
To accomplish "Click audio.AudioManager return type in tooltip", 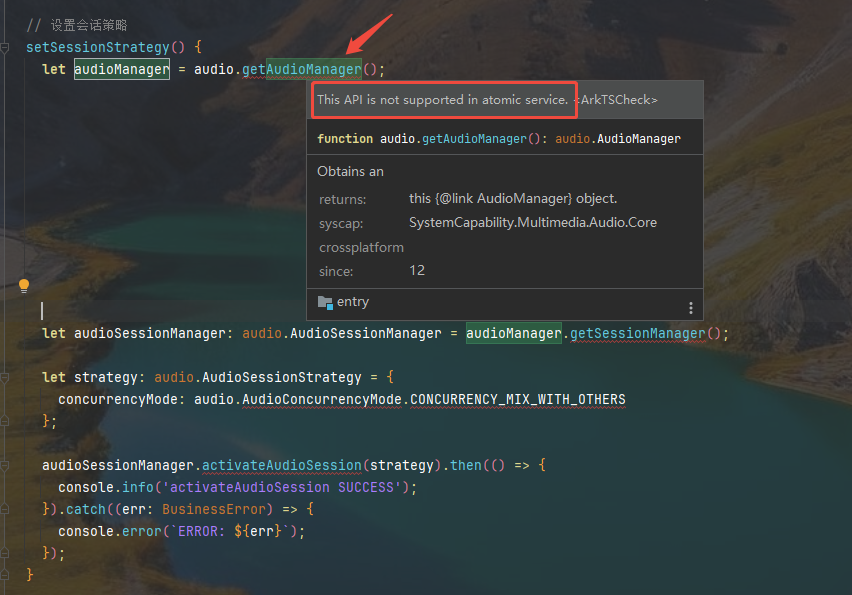I will [618, 139].
